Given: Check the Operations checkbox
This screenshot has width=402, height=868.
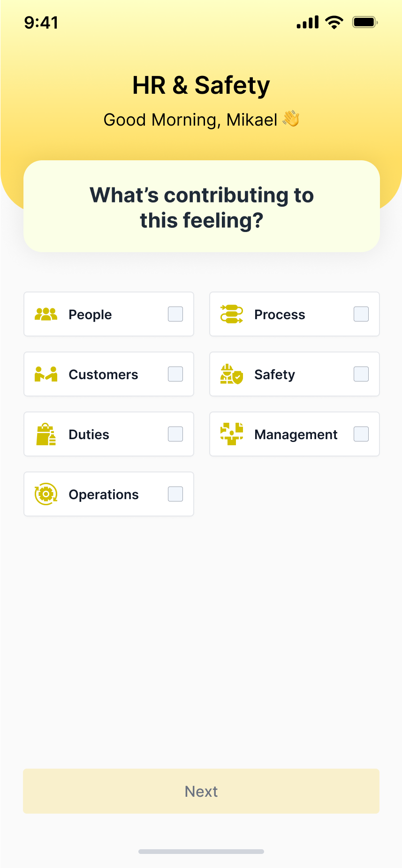Looking at the screenshot, I should 175,494.
